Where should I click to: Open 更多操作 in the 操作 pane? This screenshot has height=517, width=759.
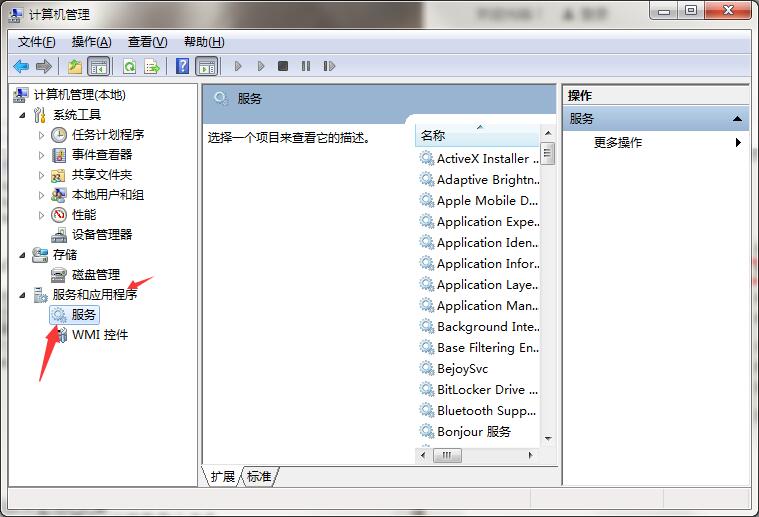click(618, 142)
